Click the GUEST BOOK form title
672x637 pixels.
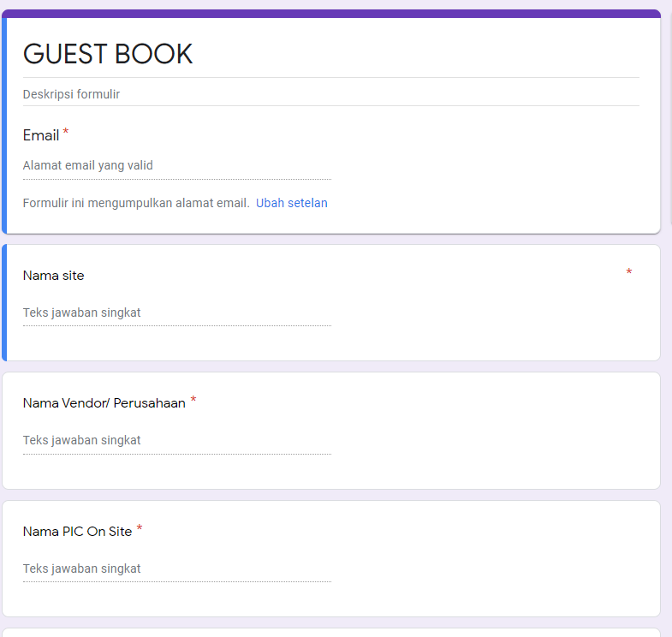(108, 54)
